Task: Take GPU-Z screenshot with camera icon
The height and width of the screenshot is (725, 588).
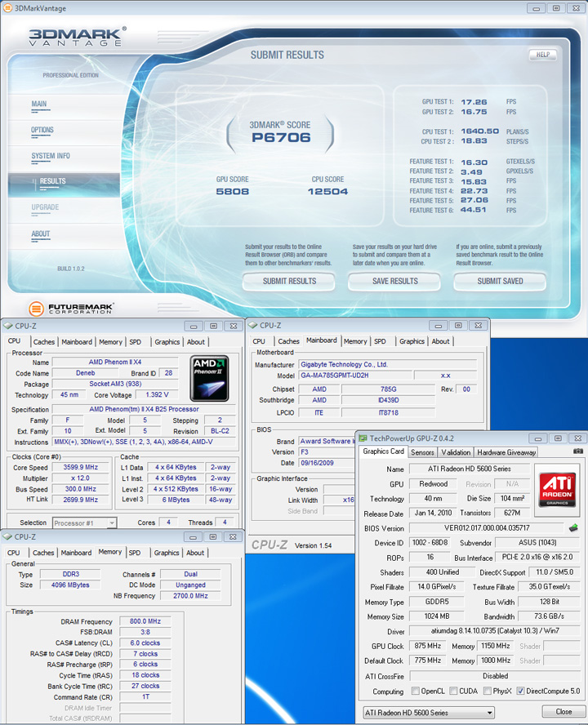Action: point(578,451)
